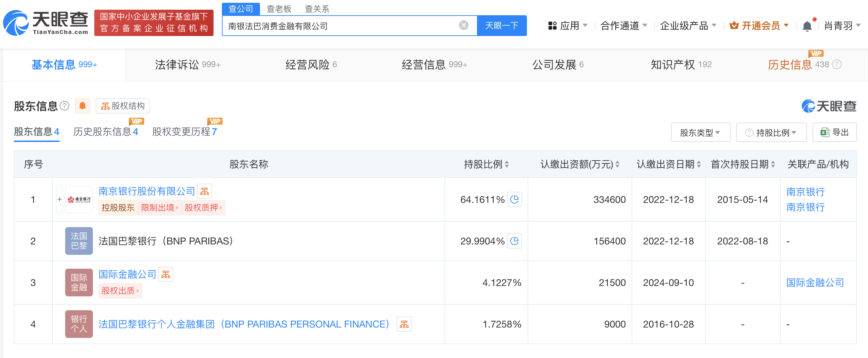Switch to the 经营信息 tab
The width and height of the screenshot is (868, 358).
pos(434,65)
